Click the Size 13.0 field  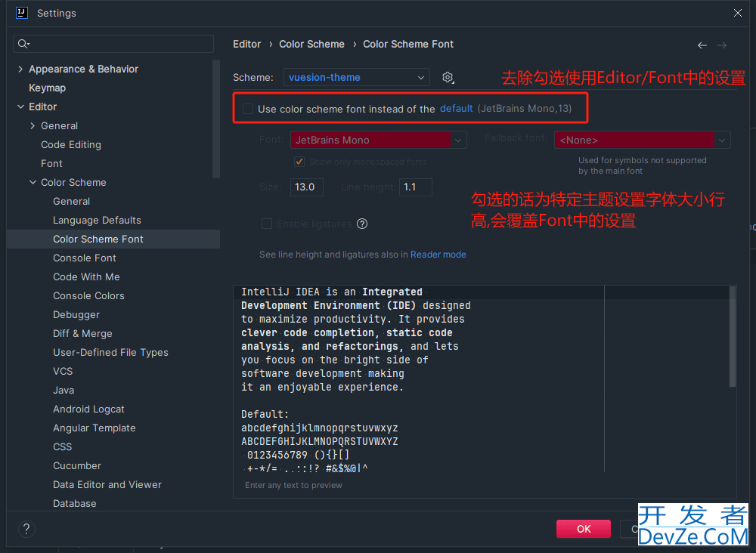307,187
